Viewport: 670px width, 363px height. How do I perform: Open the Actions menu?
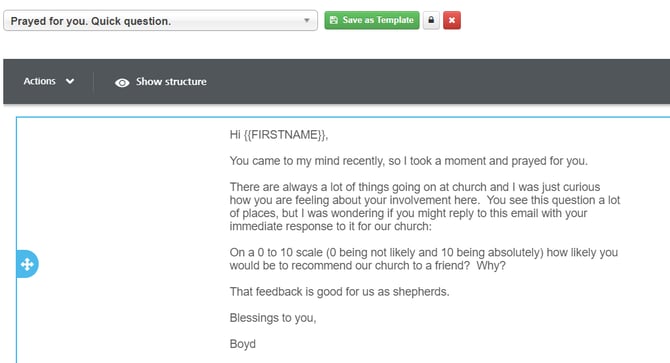pyautogui.click(x=49, y=81)
